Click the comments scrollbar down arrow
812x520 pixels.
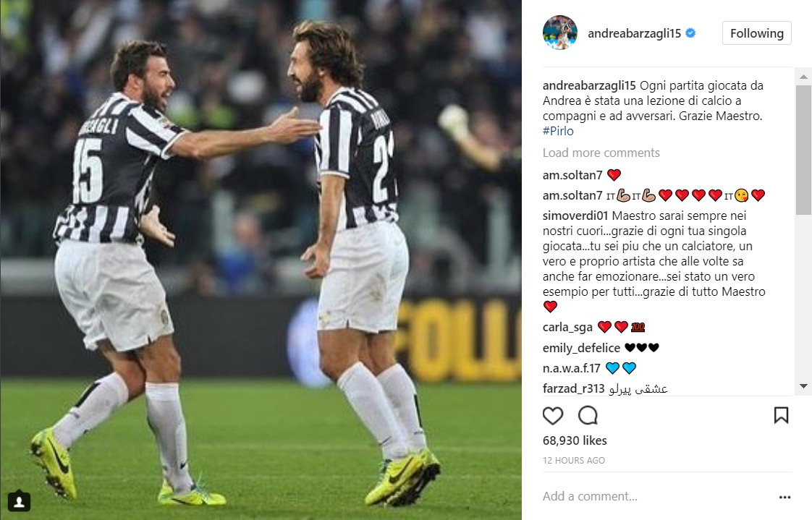[x=803, y=386]
